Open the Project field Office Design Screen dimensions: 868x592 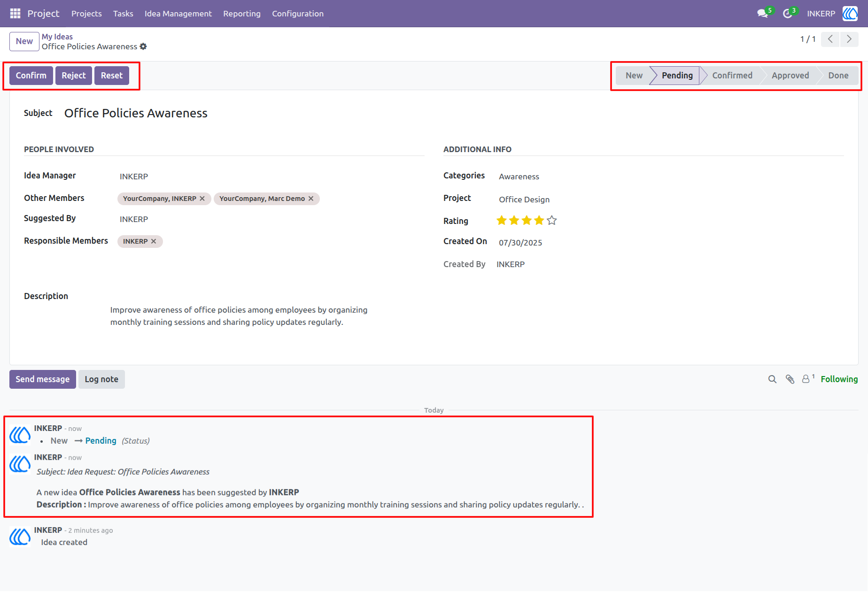pyautogui.click(x=524, y=200)
